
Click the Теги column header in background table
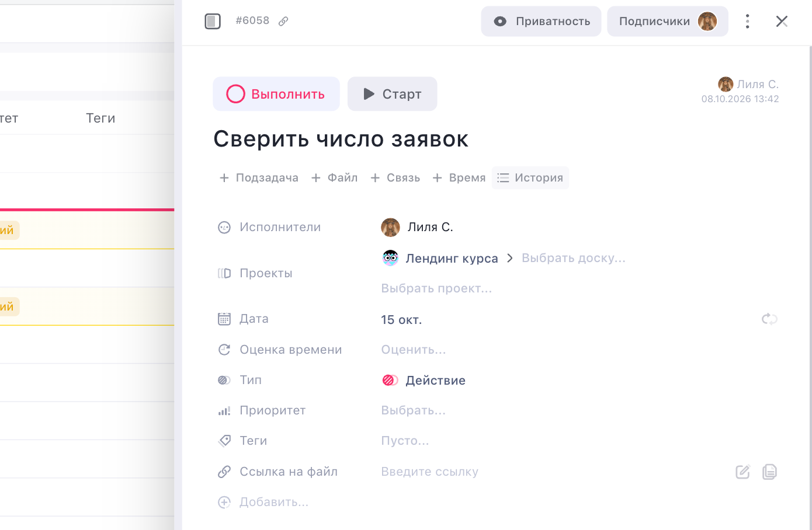pos(100,118)
